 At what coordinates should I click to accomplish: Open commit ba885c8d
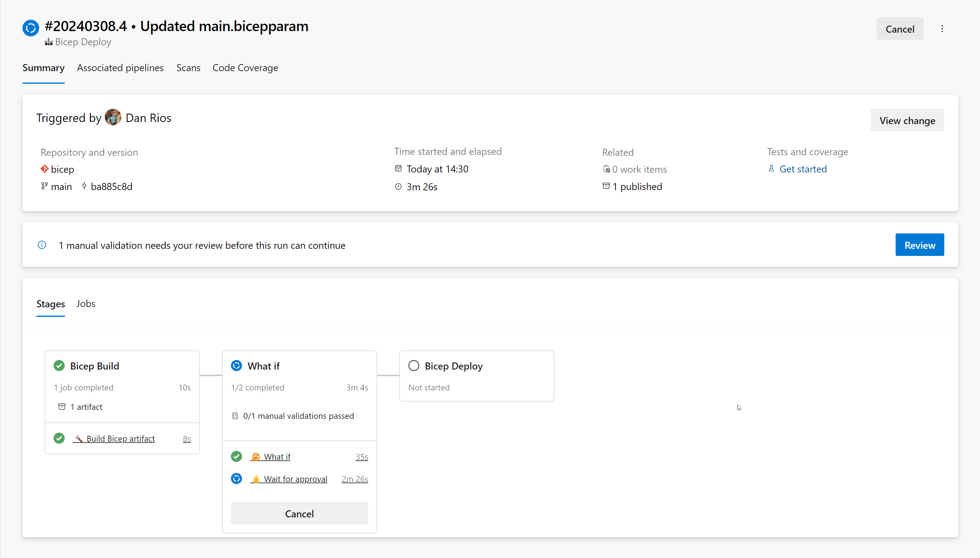111,187
